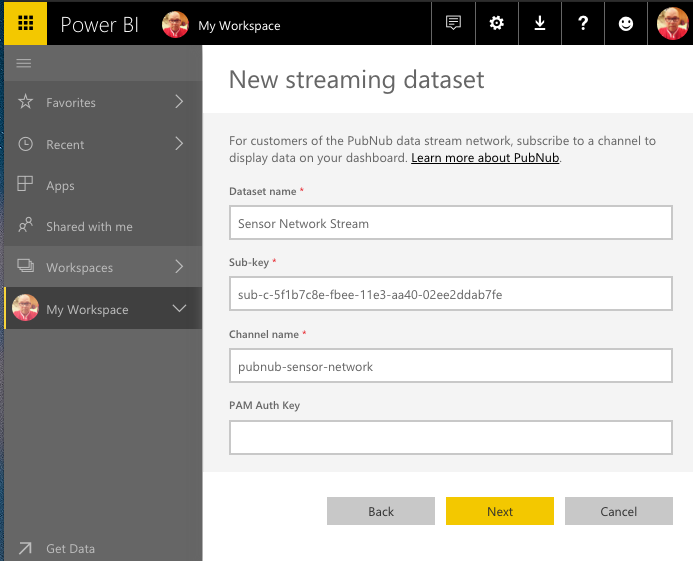Click the Channel name label
Image resolution: width=693 pixels, height=561 pixels.
point(264,334)
